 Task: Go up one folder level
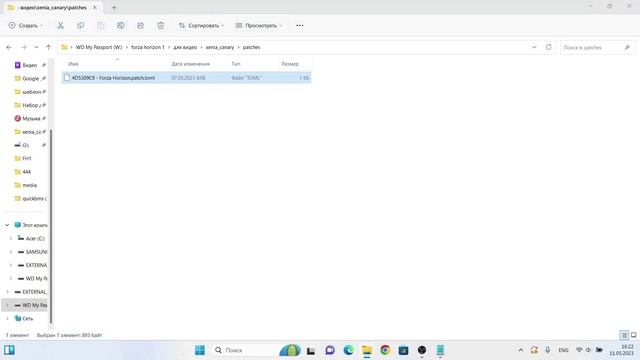[x=48, y=47]
